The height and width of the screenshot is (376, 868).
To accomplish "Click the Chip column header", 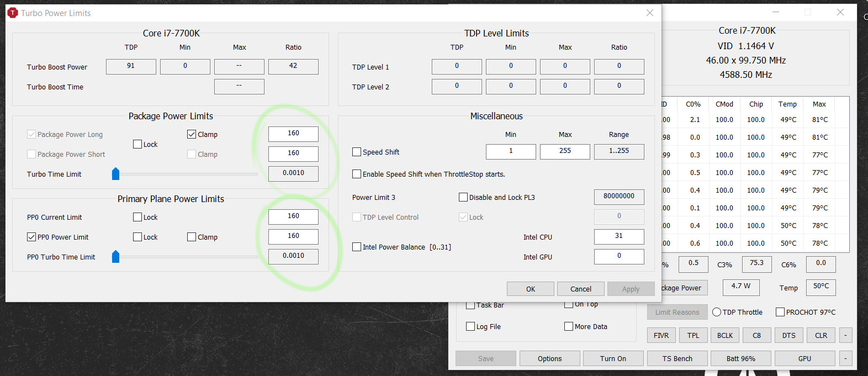I will pyautogui.click(x=756, y=104).
